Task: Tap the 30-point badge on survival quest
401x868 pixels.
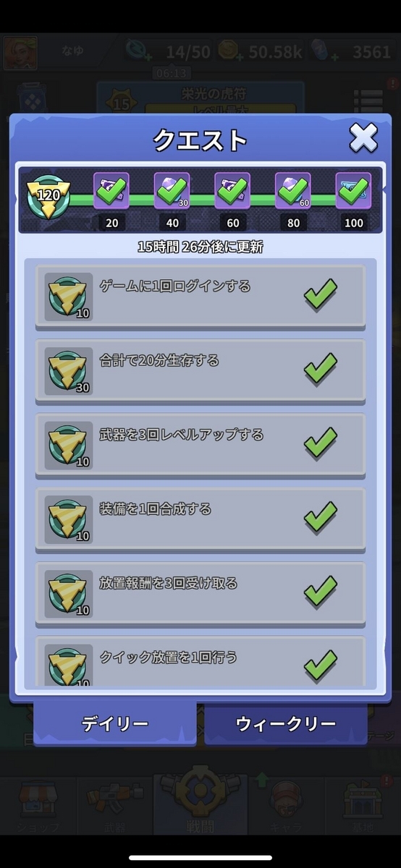Action: [x=69, y=371]
